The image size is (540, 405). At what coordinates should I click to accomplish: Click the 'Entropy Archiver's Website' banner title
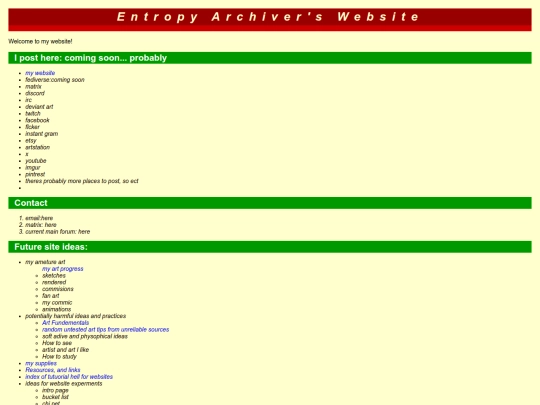pos(268,17)
